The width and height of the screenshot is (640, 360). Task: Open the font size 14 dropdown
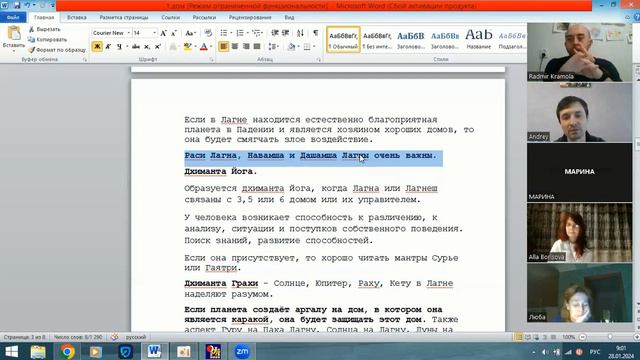click(x=154, y=33)
